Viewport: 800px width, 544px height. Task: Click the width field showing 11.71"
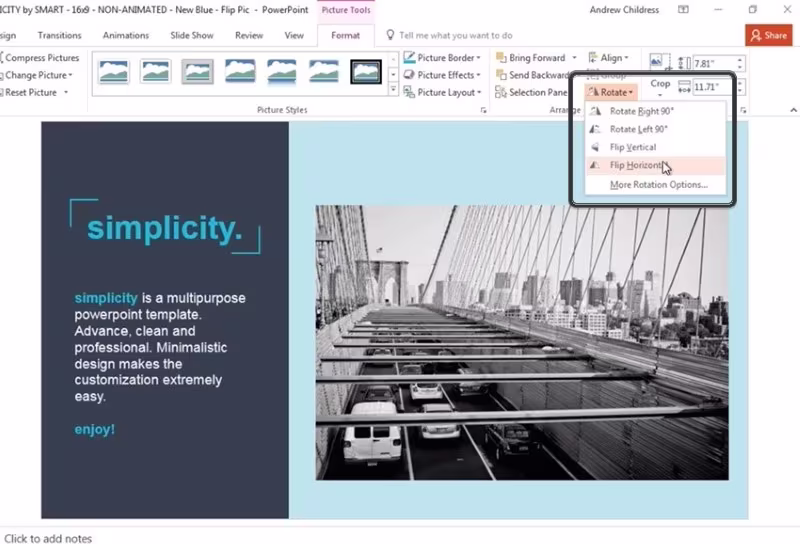pos(713,87)
